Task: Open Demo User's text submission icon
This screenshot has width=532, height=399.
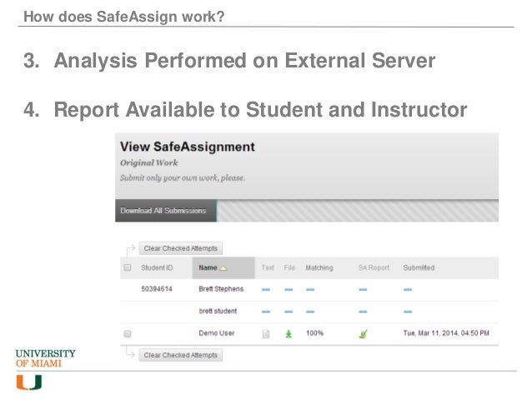Action: [266, 334]
